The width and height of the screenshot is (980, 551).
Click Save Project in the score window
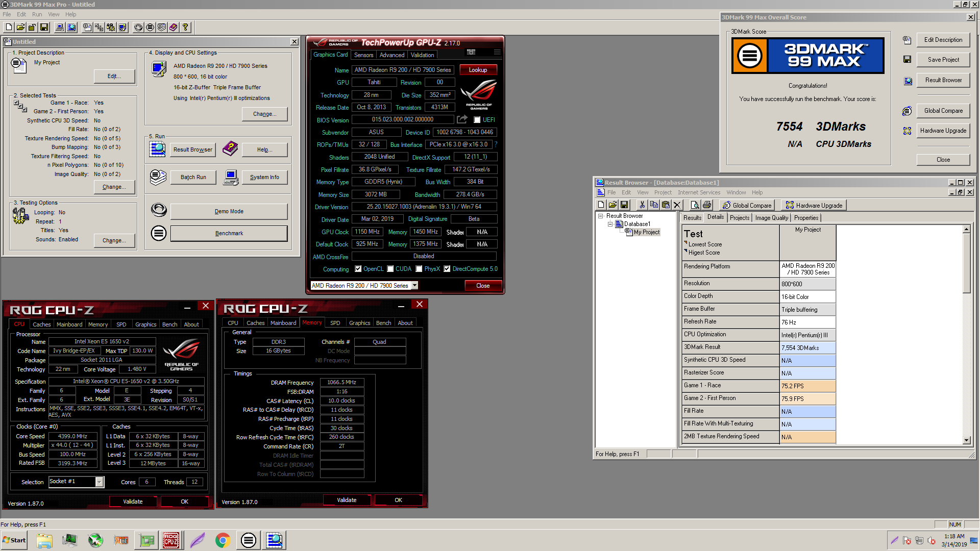(943, 60)
